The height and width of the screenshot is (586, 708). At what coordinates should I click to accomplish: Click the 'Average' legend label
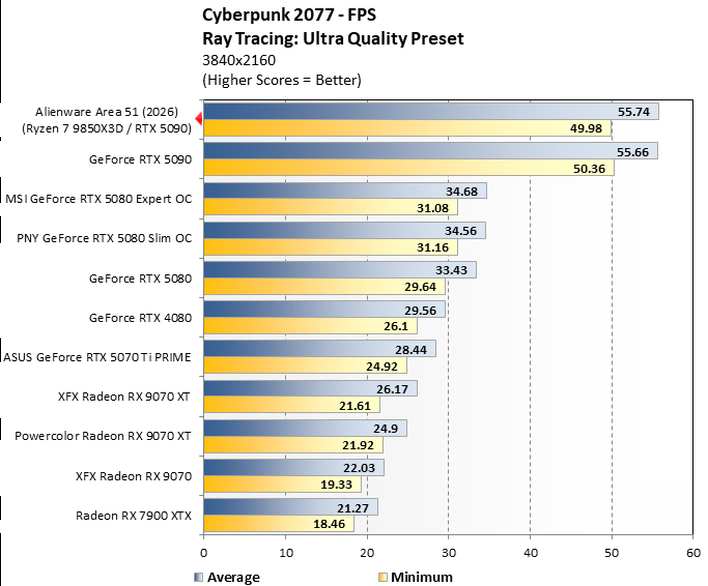coord(233,577)
